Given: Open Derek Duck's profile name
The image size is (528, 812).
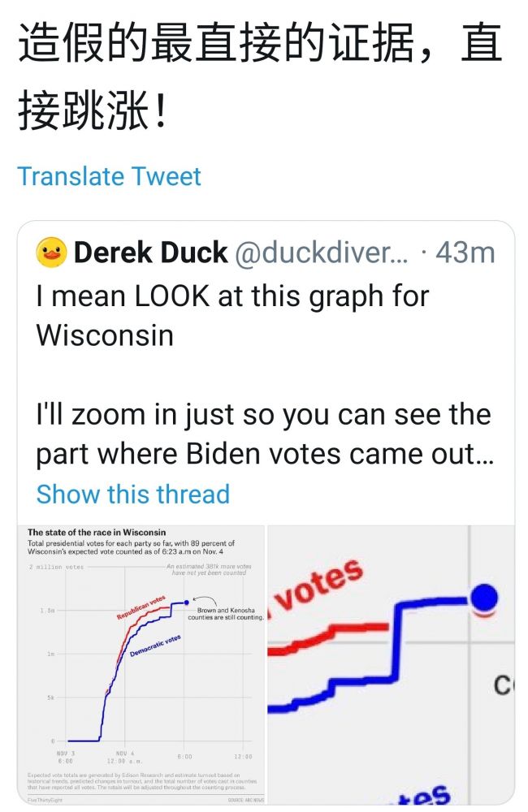Looking at the screenshot, I should click(150, 253).
